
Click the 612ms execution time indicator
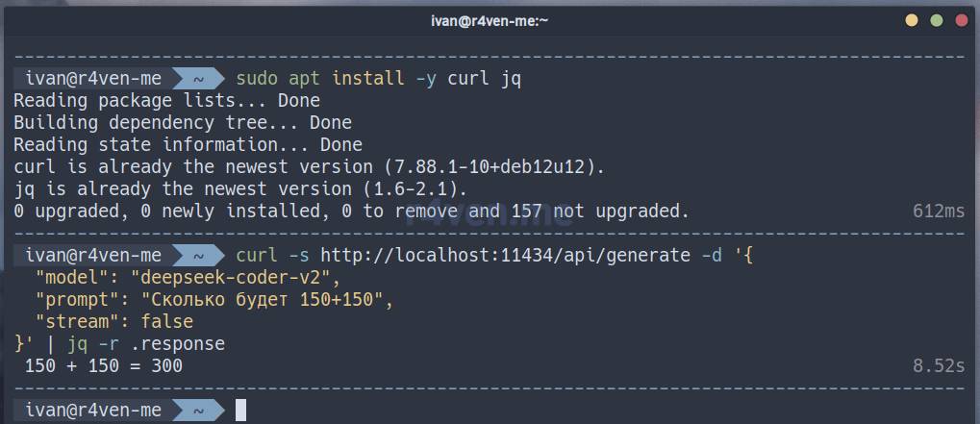[939, 212]
